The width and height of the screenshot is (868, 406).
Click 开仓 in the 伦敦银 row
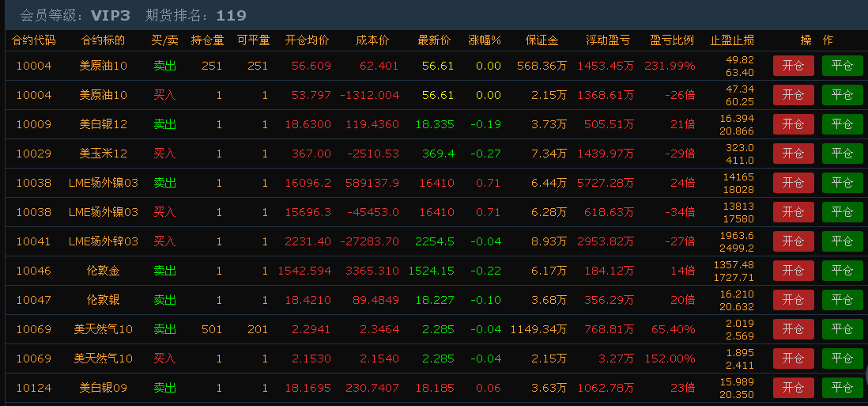point(793,300)
